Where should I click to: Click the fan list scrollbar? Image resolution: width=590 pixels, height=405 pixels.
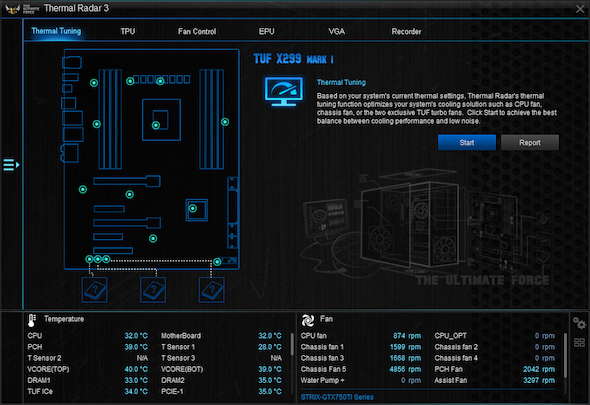click(x=565, y=355)
